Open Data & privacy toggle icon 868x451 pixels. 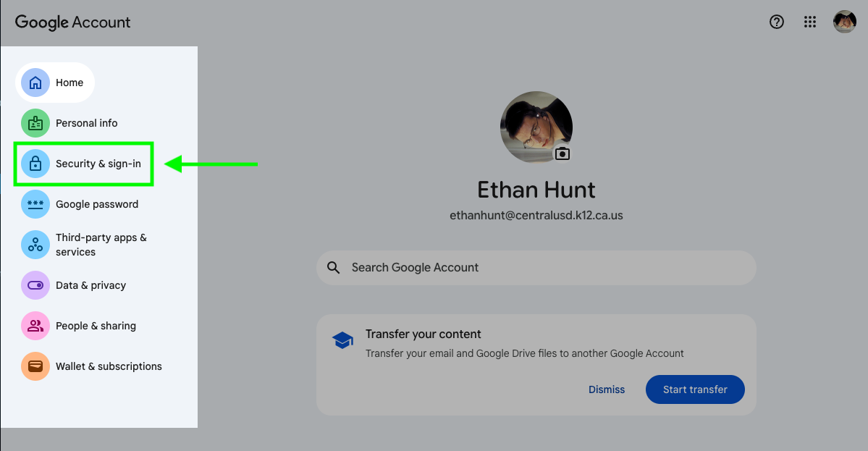[35, 285]
